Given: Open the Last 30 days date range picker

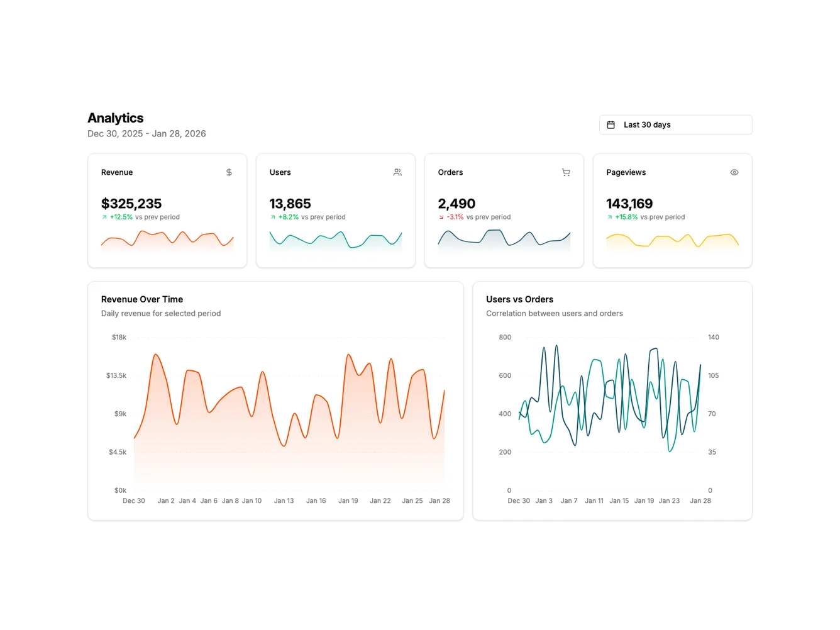Looking at the screenshot, I should 675,124.
